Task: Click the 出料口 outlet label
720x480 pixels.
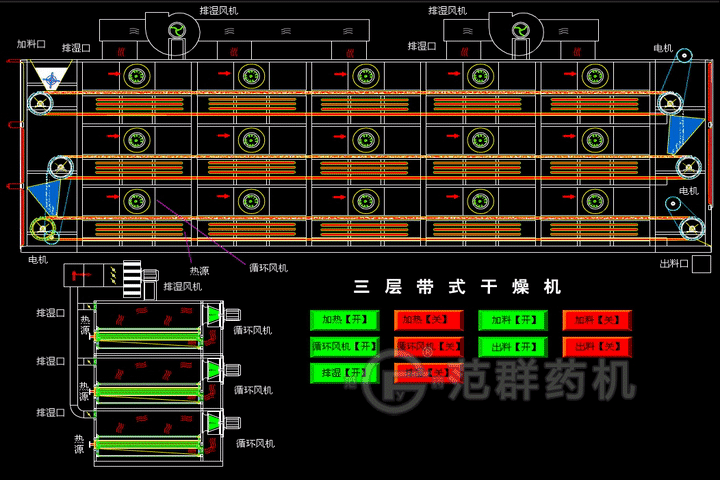Action: point(677,264)
